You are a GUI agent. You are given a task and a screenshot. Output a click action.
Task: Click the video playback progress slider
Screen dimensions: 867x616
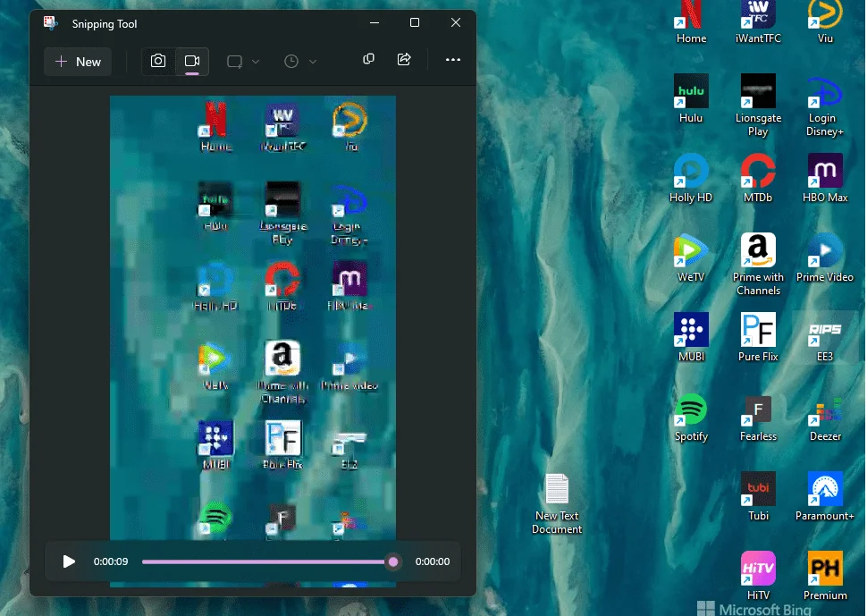point(267,561)
